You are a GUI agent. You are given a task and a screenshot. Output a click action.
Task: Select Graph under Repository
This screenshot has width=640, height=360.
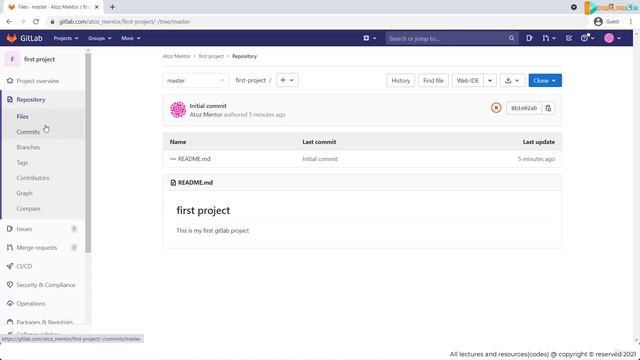24,193
